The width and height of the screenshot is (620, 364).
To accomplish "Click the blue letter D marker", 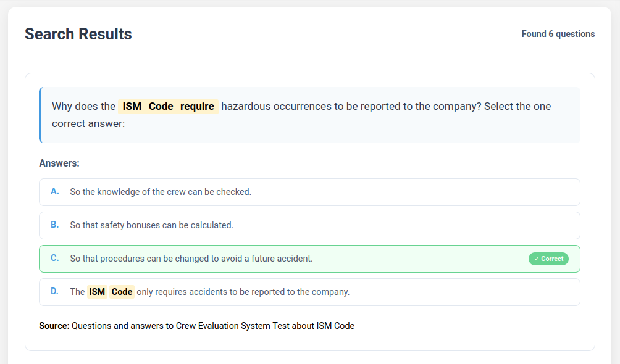I will 55,292.
